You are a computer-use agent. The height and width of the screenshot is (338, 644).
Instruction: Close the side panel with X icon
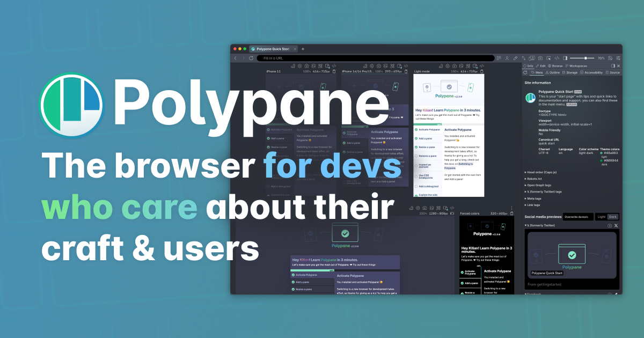pos(618,65)
